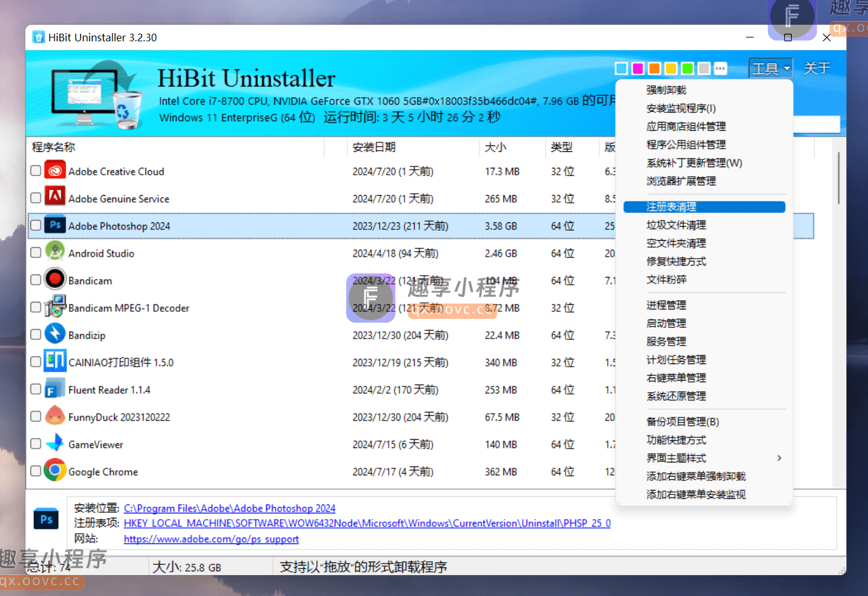
Task: Tick the Adobe Genuine Service checkbox
Action: tap(36, 198)
